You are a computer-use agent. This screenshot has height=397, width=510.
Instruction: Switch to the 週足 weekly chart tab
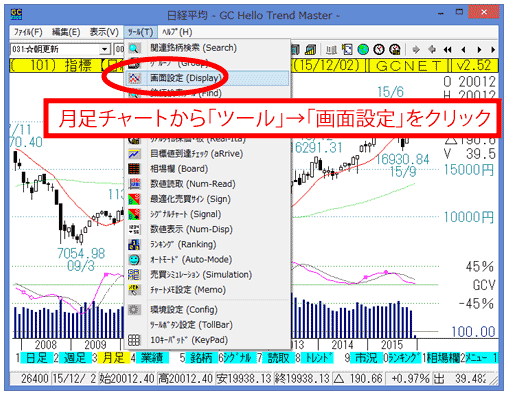click(x=75, y=358)
